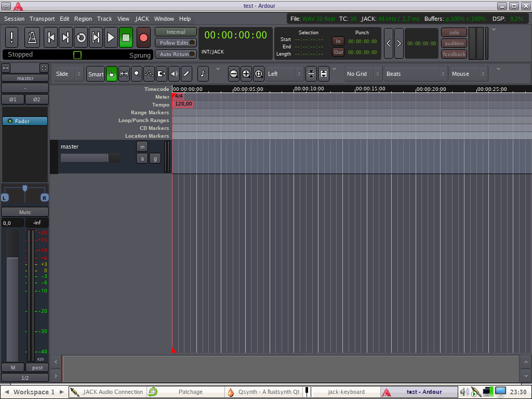Jump to previous marker arrow
The height and width of the screenshot is (399, 532).
[389, 44]
